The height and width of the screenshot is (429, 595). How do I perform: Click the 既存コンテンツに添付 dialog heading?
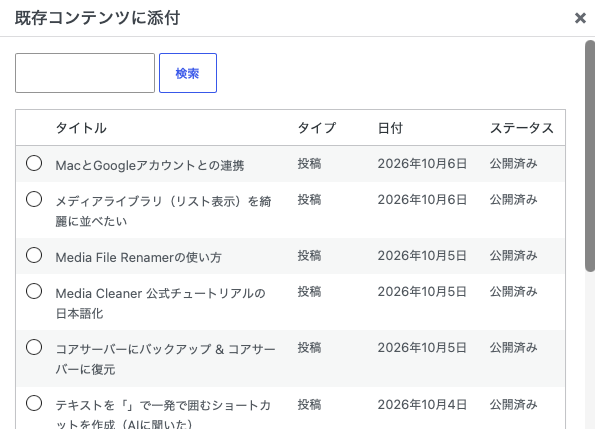point(97,18)
